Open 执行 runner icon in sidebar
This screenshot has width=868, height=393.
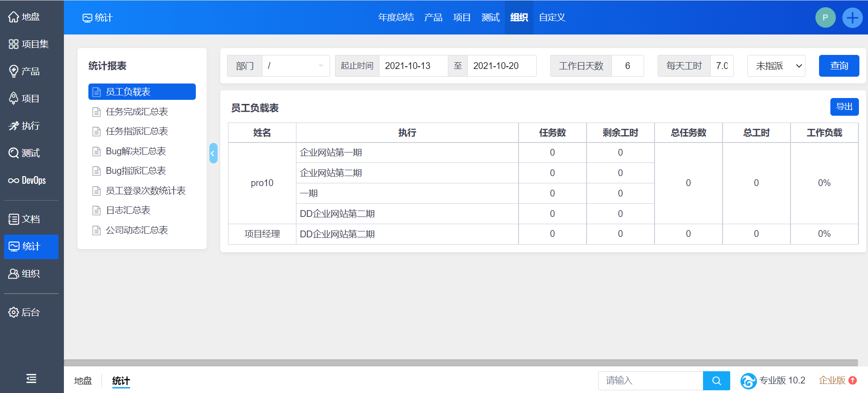pyautogui.click(x=14, y=126)
